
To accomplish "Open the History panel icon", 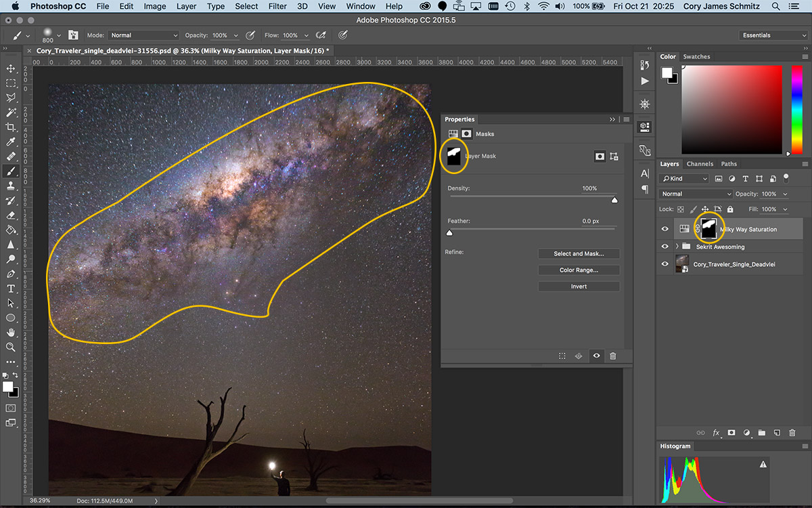I will tap(644, 65).
